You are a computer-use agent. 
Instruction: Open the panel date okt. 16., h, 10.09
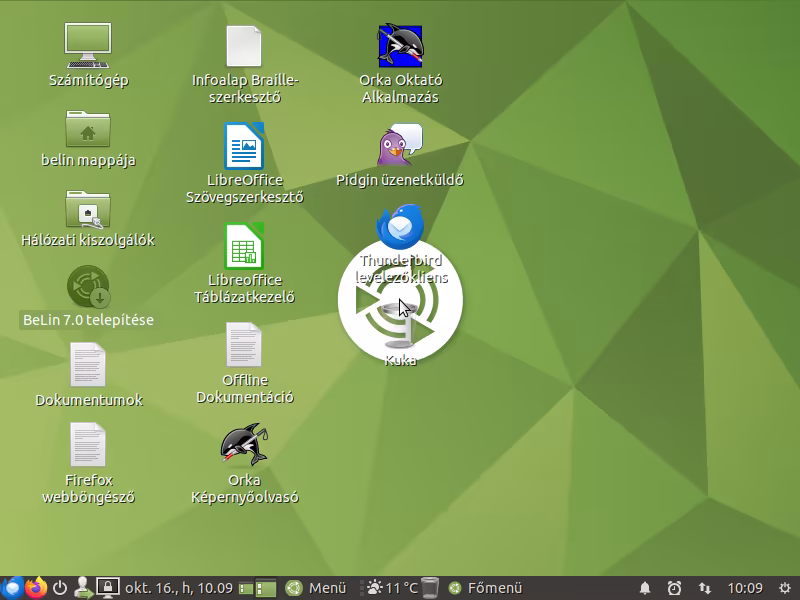tap(179, 588)
